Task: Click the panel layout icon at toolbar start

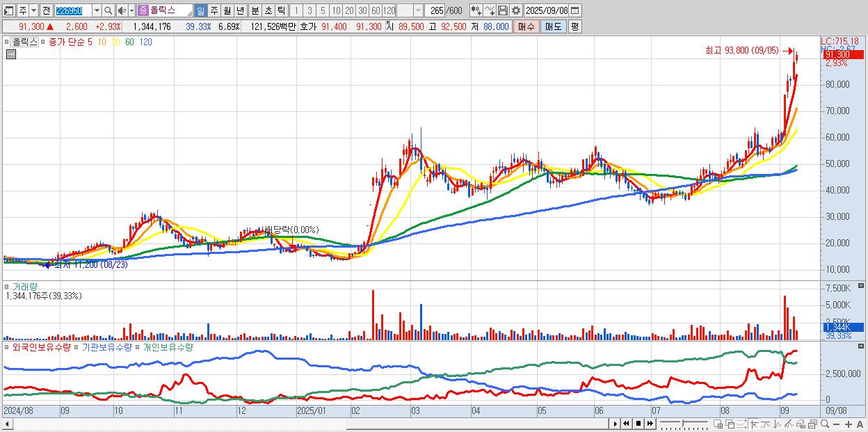Action: [x=8, y=10]
